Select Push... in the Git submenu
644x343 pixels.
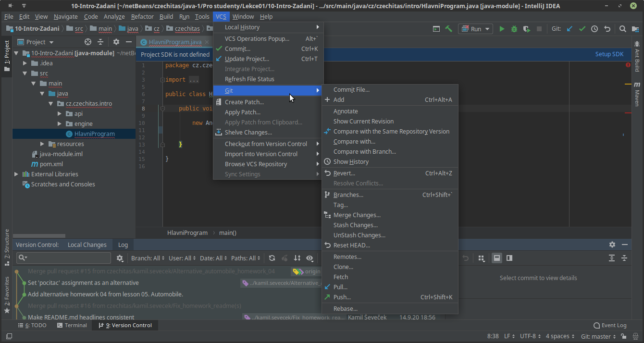342,297
